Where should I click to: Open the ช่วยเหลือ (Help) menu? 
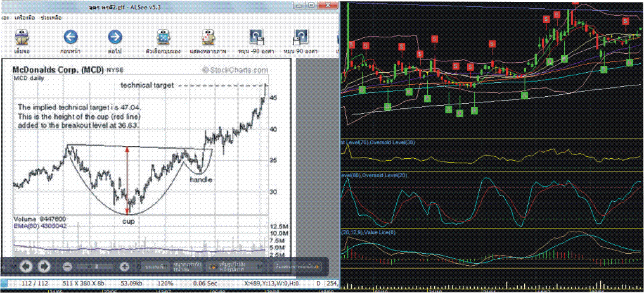pos(51,18)
